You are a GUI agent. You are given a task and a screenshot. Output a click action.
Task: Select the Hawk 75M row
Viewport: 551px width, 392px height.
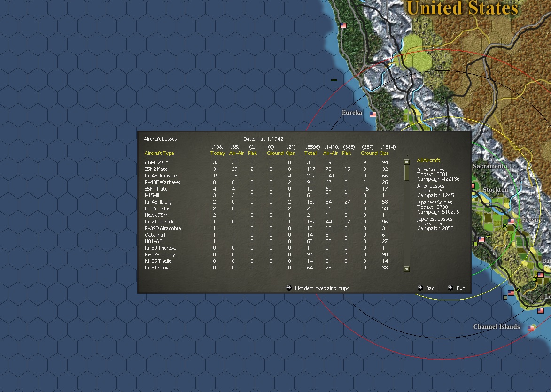(x=266, y=215)
